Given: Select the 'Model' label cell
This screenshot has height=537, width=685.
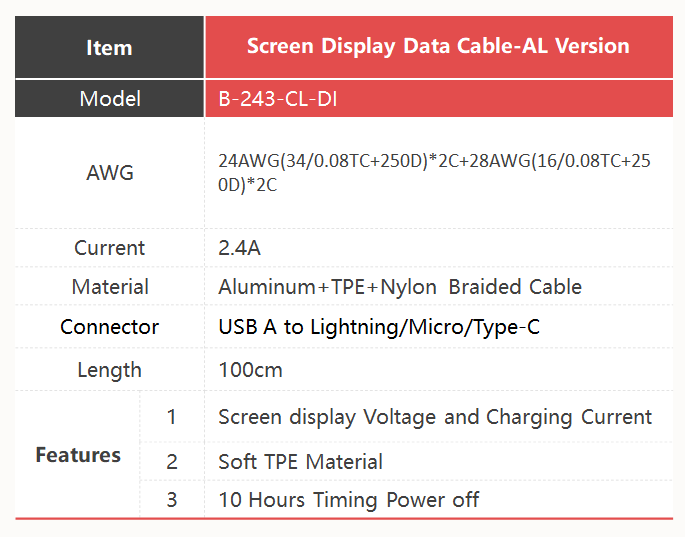Looking at the screenshot, I should 109,98.
